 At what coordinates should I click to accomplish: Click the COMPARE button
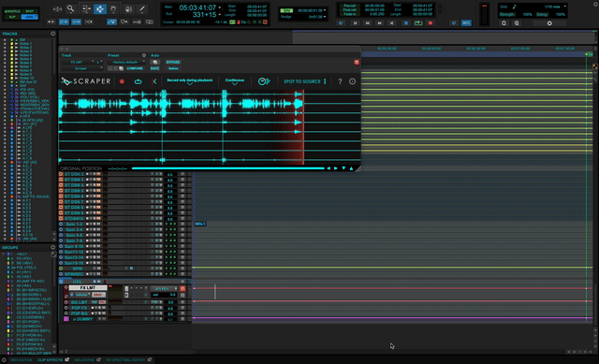pyautogui.click(x=135, y=68)
